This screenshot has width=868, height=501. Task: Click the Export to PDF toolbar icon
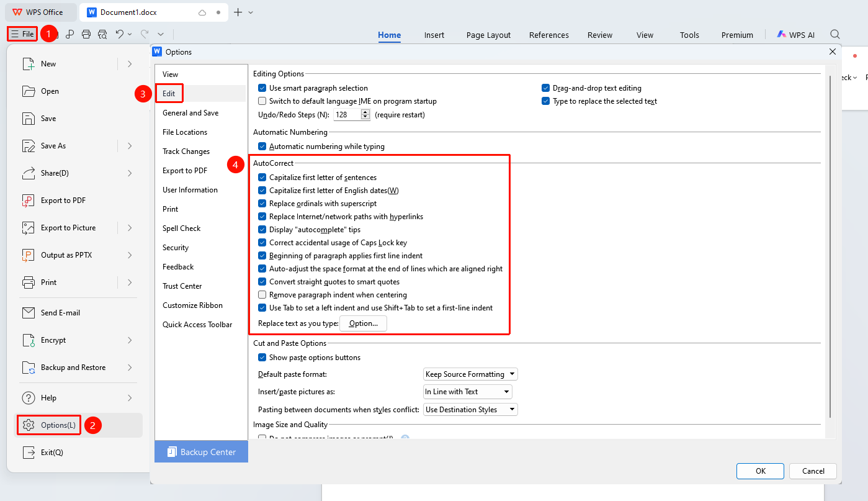pos(70,34)
